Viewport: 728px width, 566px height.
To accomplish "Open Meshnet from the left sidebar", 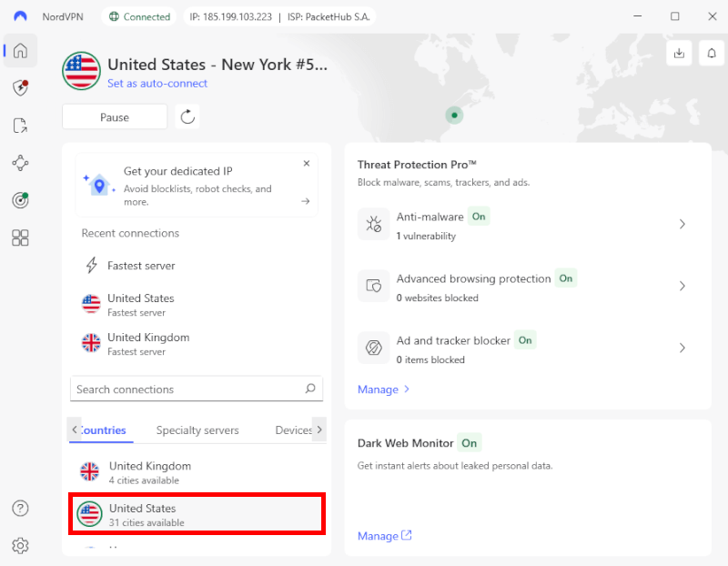I will (x=20, y=162).
